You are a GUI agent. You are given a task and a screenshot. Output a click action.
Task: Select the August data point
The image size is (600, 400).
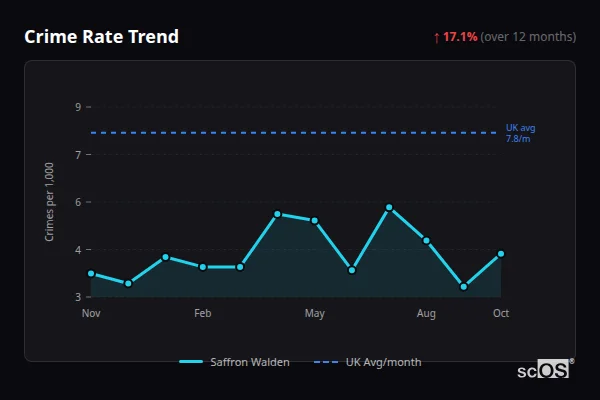(x=426, y=240)
